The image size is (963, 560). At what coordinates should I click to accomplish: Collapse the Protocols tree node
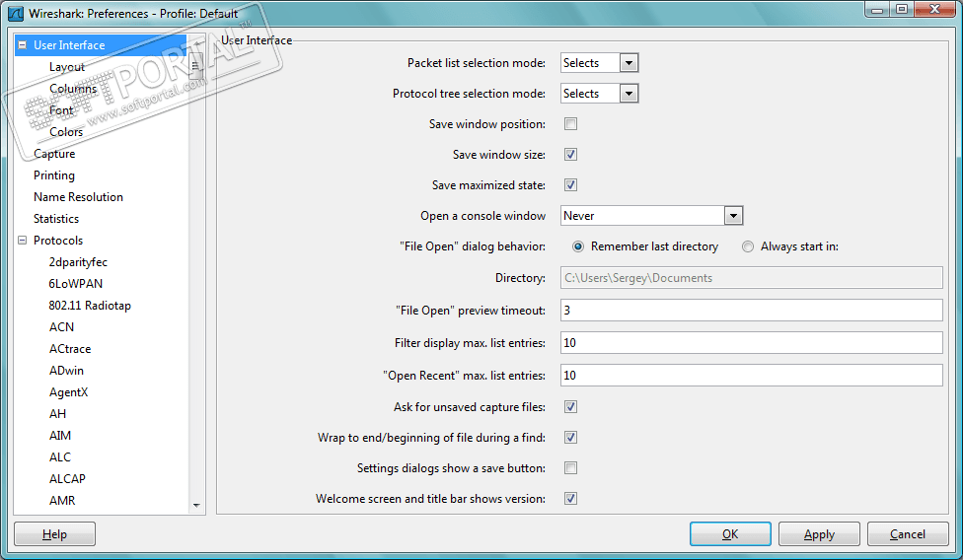pos(22,240)
